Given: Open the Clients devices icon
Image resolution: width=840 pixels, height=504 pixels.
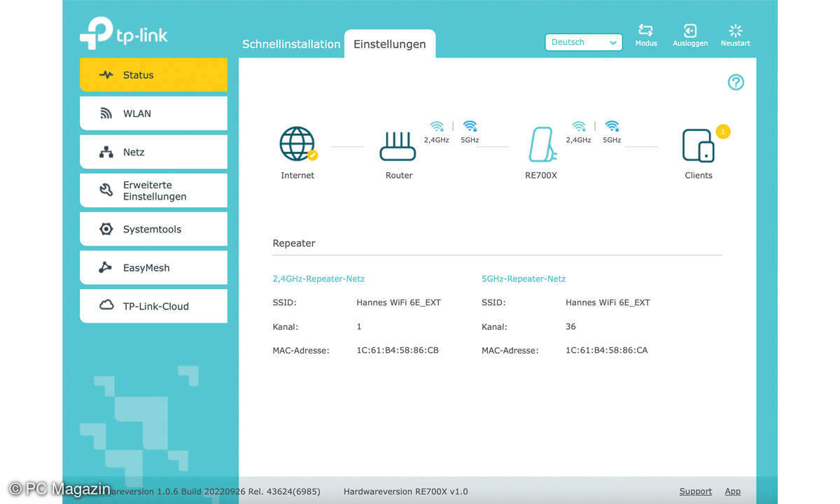Looking at the screenshot, I should [x=698, y=146].
